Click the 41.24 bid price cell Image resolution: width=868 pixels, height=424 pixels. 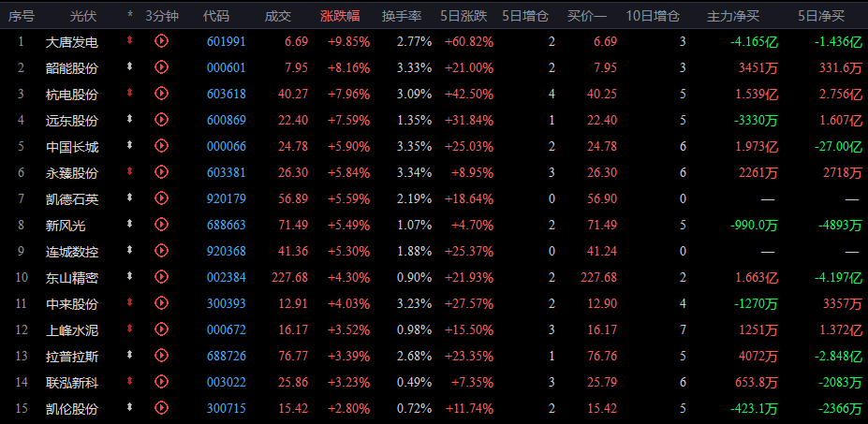pyautogui.click(x=602, y=252)
